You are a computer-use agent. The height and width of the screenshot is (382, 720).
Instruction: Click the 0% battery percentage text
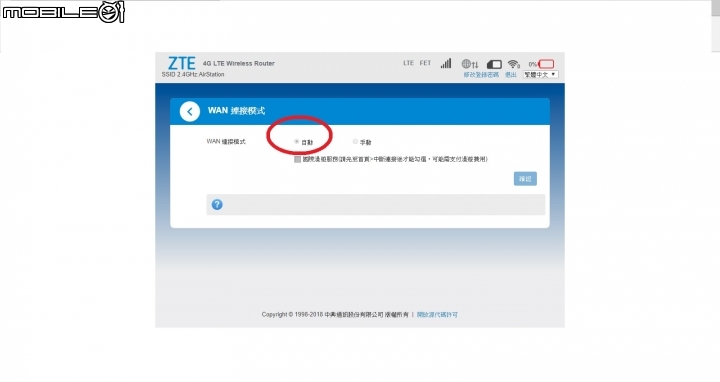click(x=533, y=64)
